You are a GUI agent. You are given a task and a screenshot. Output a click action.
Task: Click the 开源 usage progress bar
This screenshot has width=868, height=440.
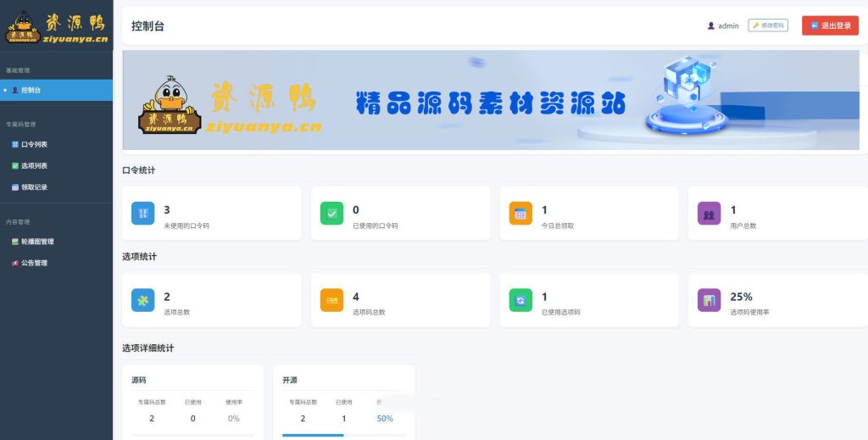344,435
